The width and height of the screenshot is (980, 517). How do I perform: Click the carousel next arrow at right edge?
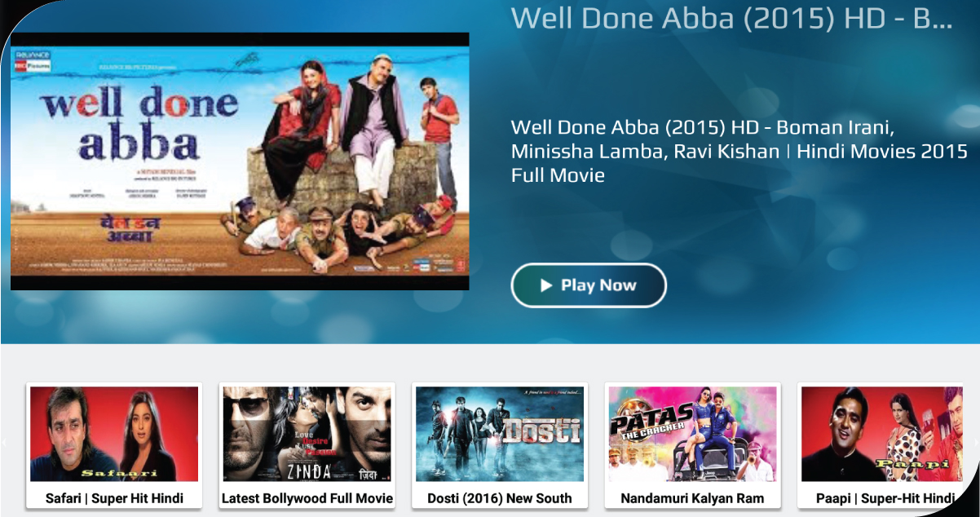[976, 443]
